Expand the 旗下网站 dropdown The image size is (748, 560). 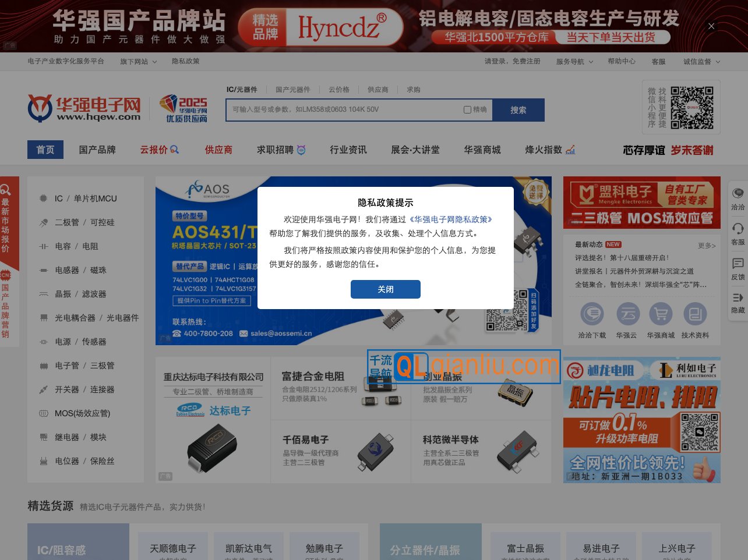pos(138,61)
